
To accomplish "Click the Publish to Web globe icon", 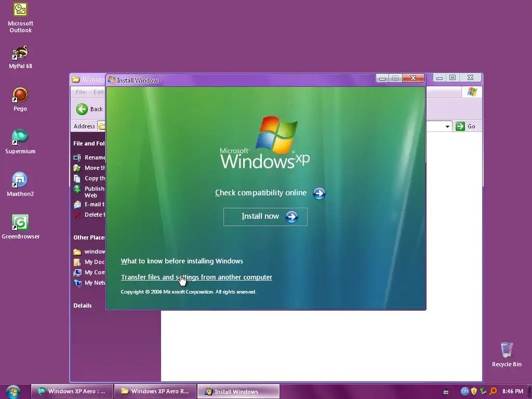I will (77, 189).
